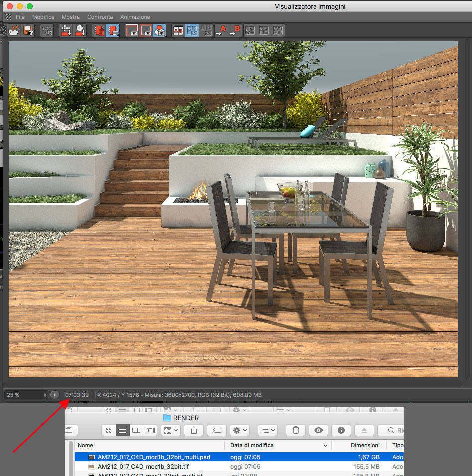Image resolution: width=472 pixels, height=476 pixels.
Task: Toggle the highlighted AB animate-second icon
Action: point(192,31)
